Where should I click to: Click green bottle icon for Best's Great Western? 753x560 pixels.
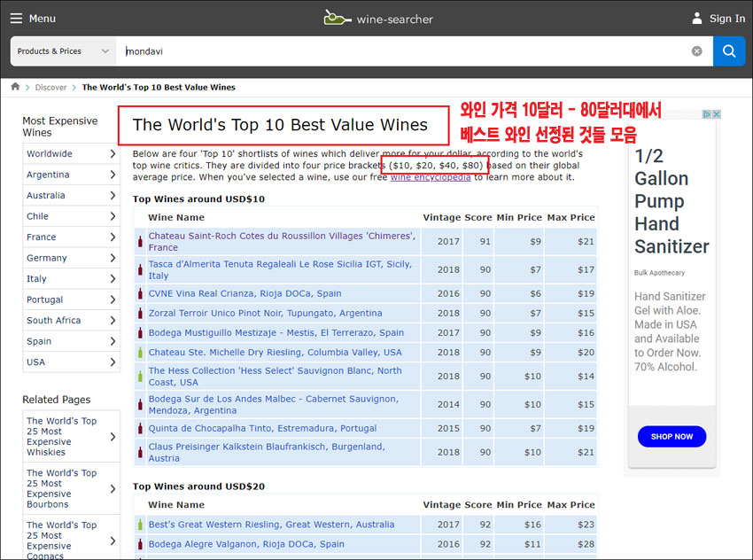pyautogui.click(x=140, y=525)
